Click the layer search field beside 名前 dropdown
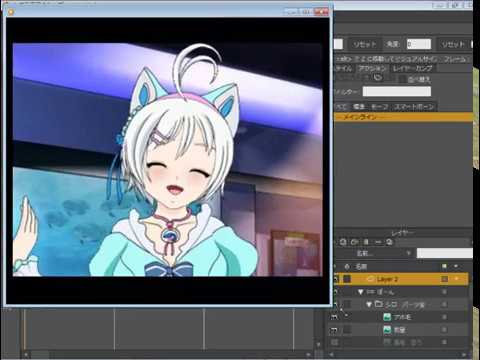The height and width of the screenshot is (360, 480). point(445,253)
